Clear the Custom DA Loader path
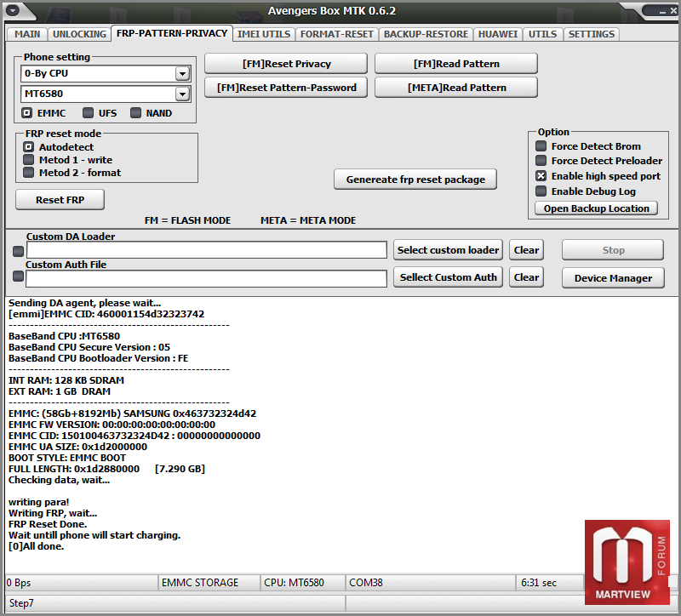The width and height of the screenshot is (681, 616). tap(526, 250)
